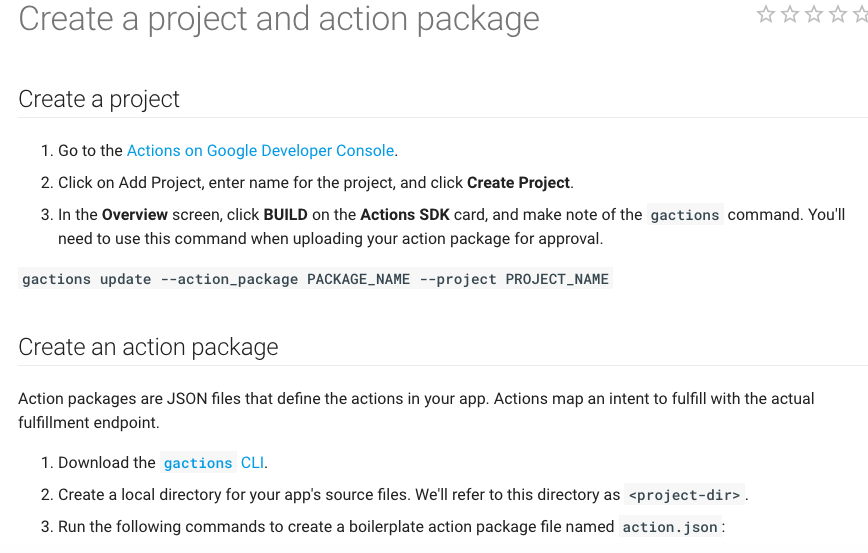
Task: Click PROJECT_NAME in the gactions update command
Action: 557,279
